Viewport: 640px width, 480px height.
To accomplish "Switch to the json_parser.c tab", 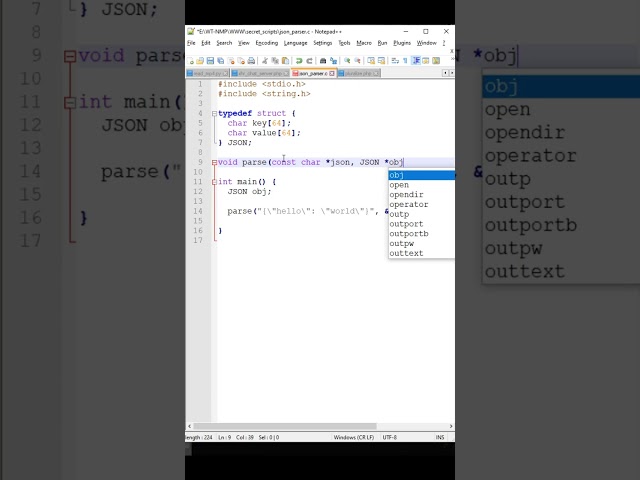I will click(313, 73).
